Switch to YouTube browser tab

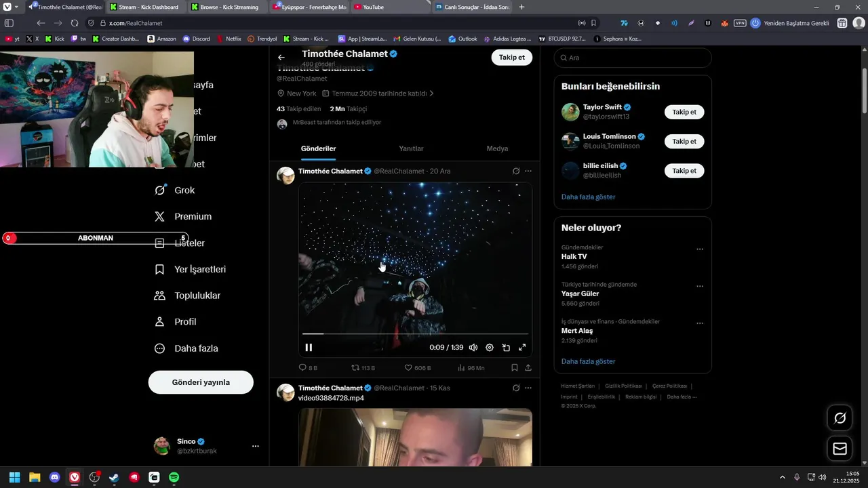390,7
